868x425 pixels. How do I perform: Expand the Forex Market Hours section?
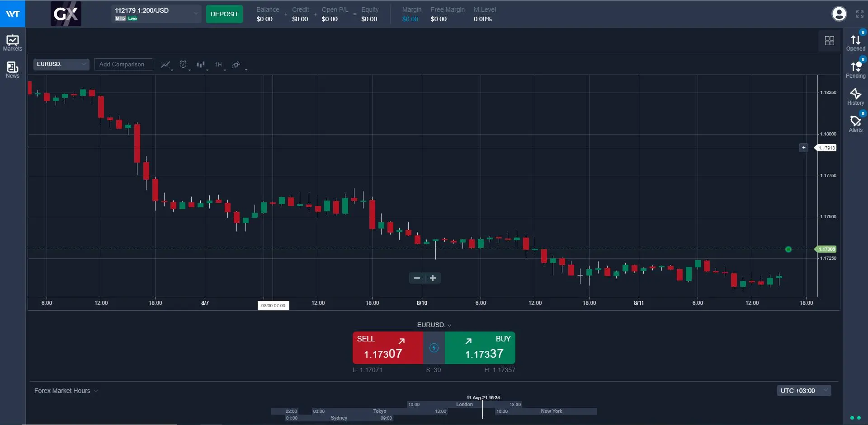point(66,391)
